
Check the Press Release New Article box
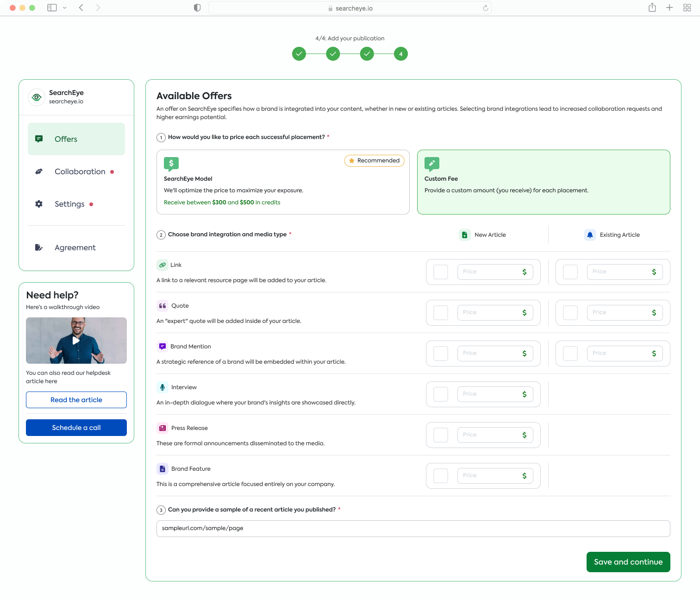click(x=440, y=435)
